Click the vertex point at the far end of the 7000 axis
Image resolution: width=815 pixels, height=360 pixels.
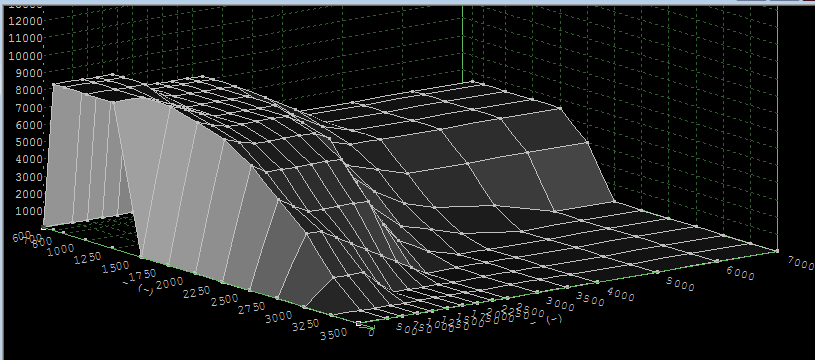click(x=777, y=251)
